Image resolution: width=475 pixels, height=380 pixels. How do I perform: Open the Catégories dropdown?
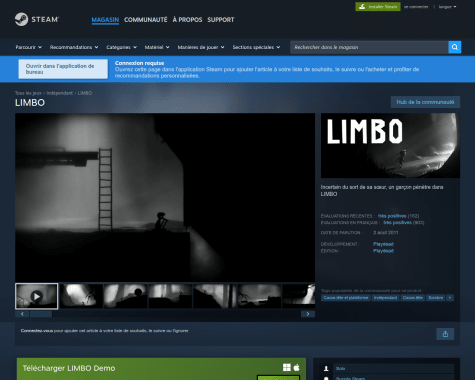[x=122, y=47]
